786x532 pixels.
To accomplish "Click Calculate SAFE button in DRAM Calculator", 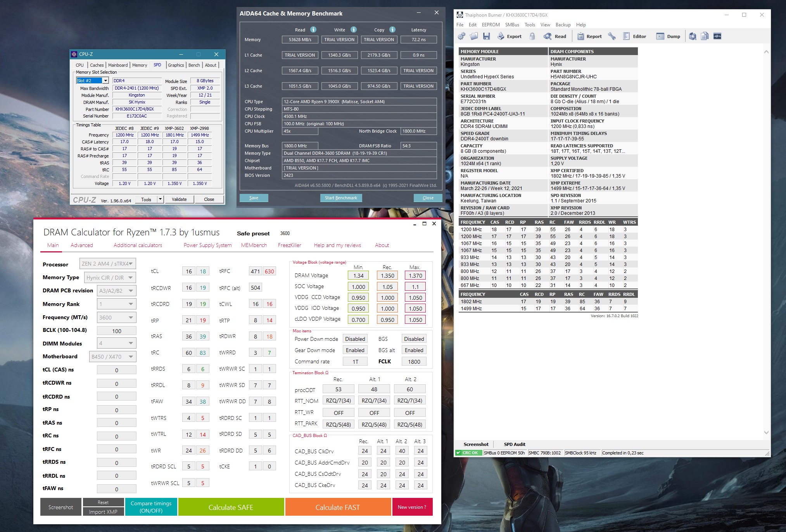I will (x=231, y=507).
